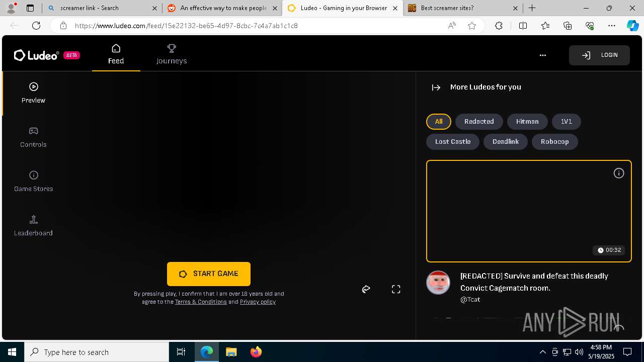This screenshot has height=362, width=644.
Task: Open the Copilot sidebar
Action: click(632, 26)
